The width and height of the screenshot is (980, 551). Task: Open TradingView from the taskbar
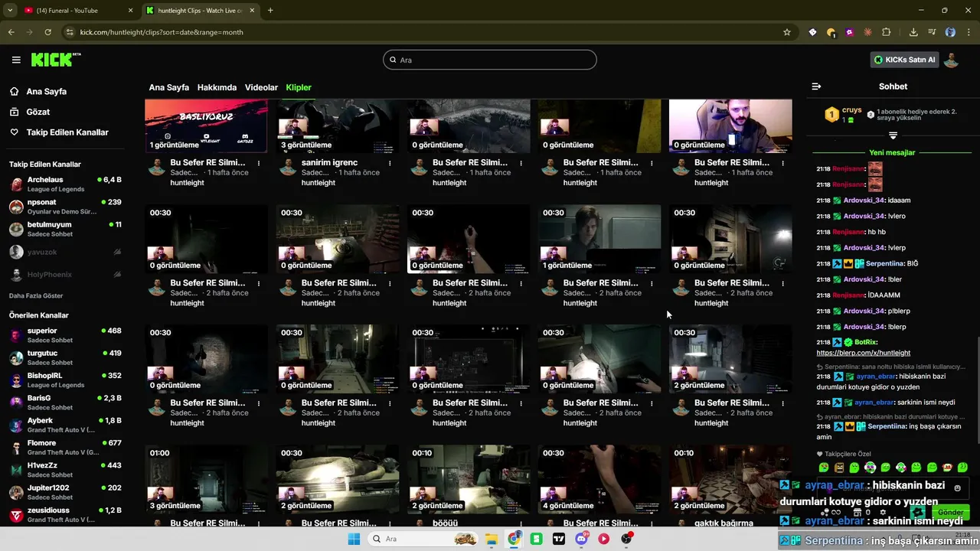coord(559,539)
